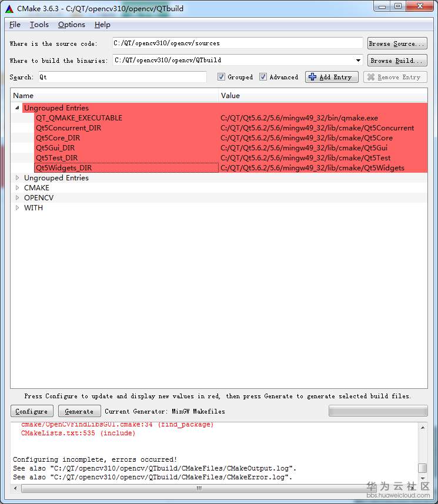The image size is (438, 504).
Task: Expand the WITH group
Action: click(x=18, y=207)
